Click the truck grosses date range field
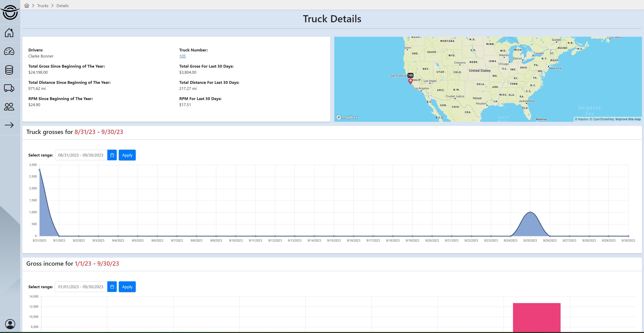This screenshot has height=333, width=644. (x=81, y=155)
